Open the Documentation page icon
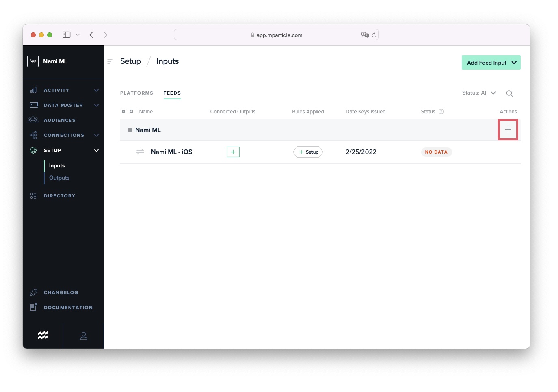The height and width of the screenshot is (392, 558). (34, 308)
